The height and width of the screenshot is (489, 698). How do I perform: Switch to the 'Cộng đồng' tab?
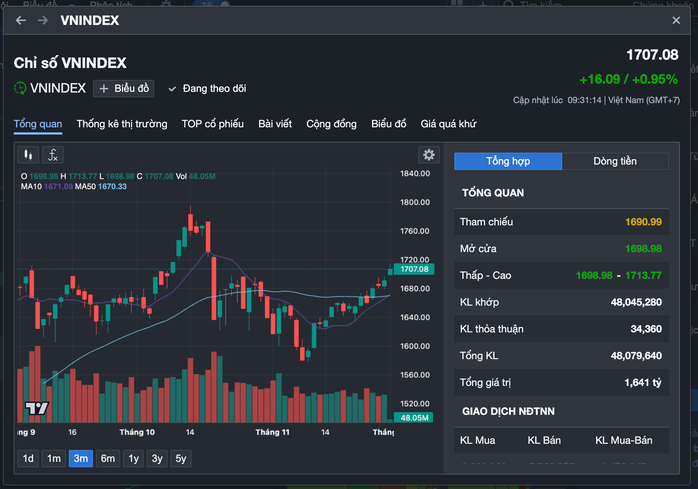click(x=331, y=124)
